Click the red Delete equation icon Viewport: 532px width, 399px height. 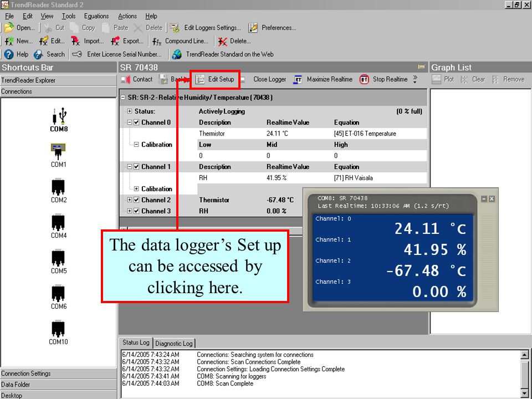click(223, 41)
